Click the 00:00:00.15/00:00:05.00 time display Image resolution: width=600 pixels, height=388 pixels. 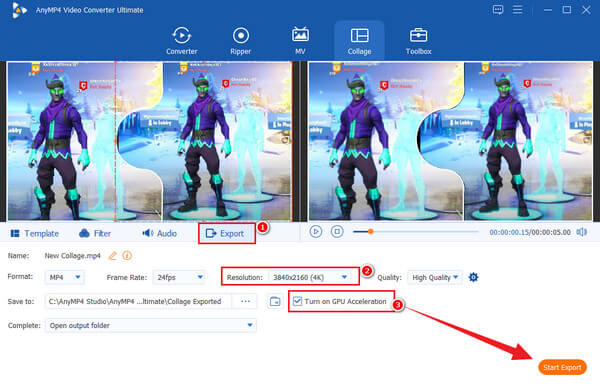tap(530, 232)
